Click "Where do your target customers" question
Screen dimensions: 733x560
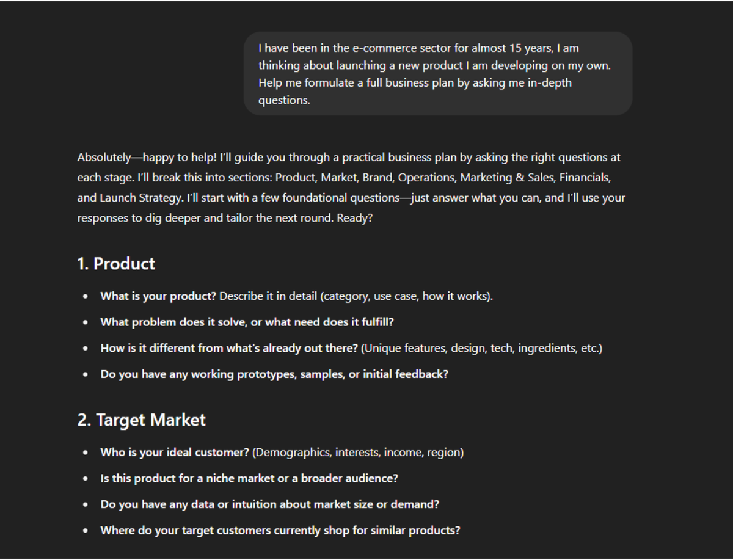pos(280,530)
